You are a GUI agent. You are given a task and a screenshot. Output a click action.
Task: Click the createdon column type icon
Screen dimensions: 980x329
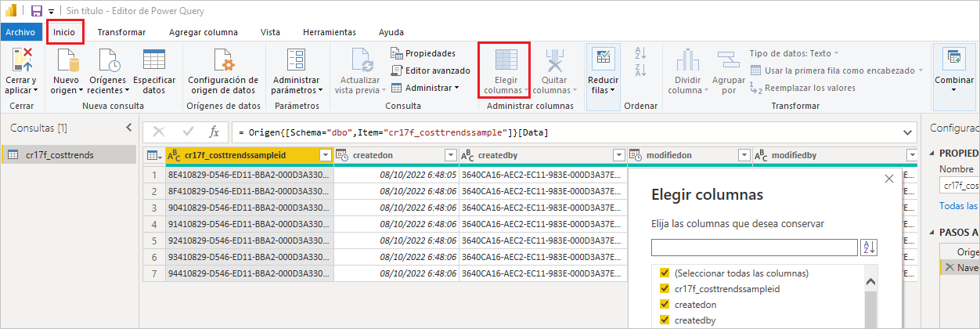(342, 155)
